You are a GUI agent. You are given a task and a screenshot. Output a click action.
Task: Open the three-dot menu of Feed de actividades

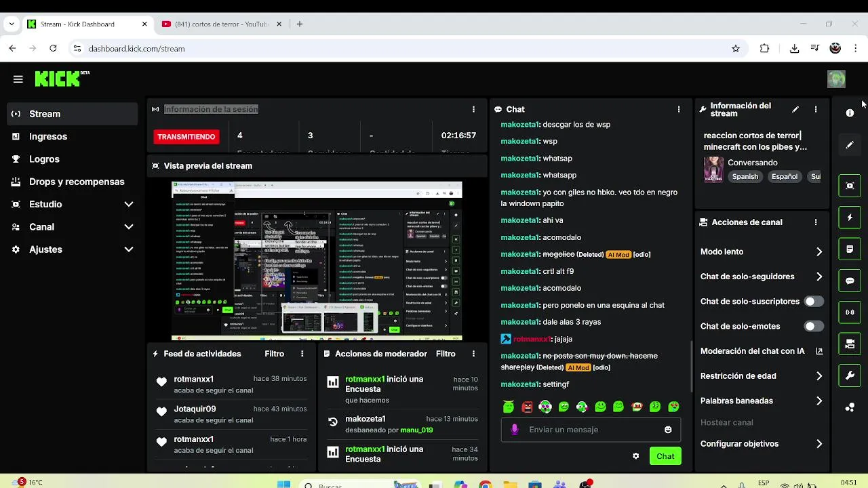click(x=302, y=354)
